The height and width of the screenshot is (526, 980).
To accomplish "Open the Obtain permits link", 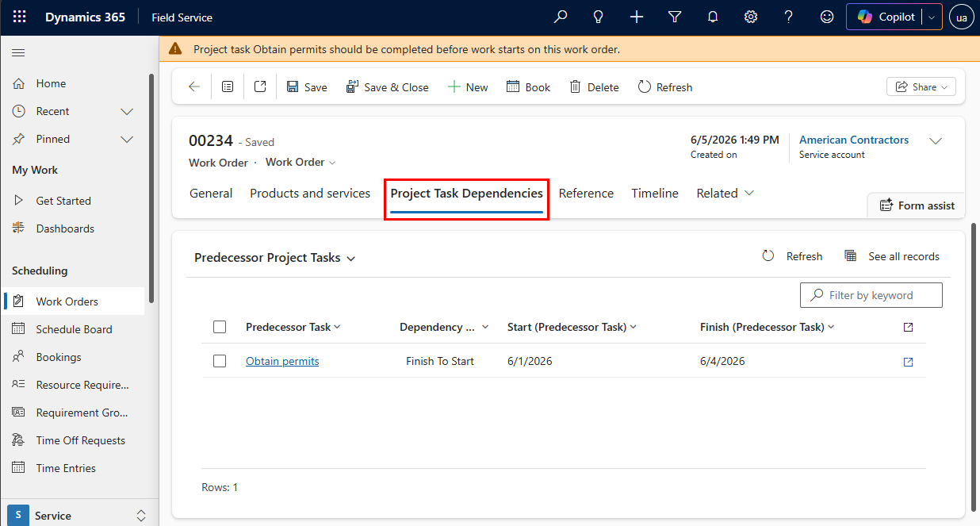I will click(282, 362).
